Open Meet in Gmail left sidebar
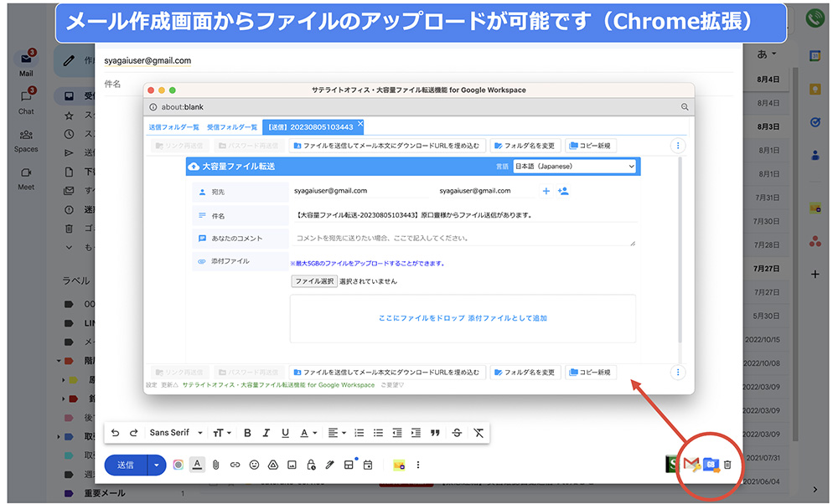Image resolution: width=838 pixels, height=504 pixels. 26,178
